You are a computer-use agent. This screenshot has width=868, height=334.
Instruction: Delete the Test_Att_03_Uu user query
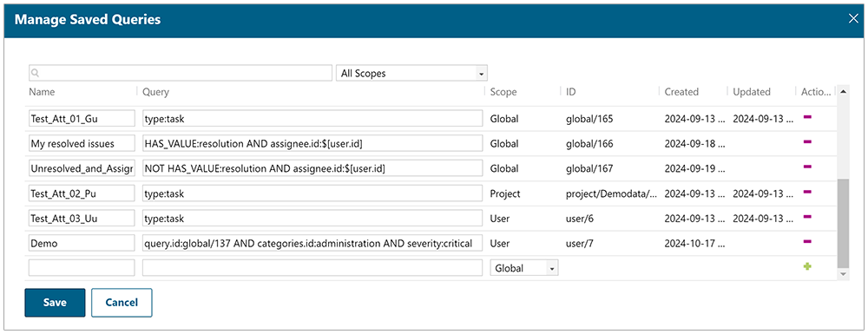coord(807,217)
